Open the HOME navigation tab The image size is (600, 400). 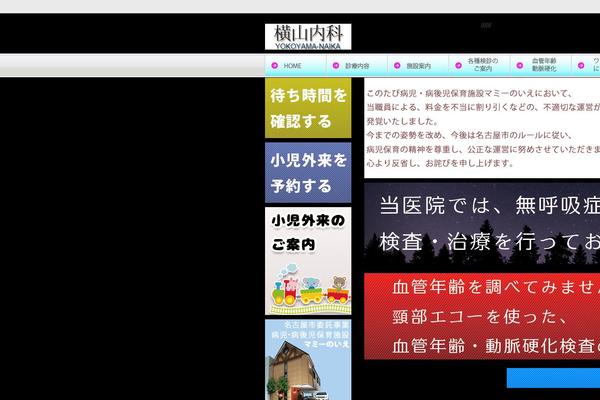295,65
